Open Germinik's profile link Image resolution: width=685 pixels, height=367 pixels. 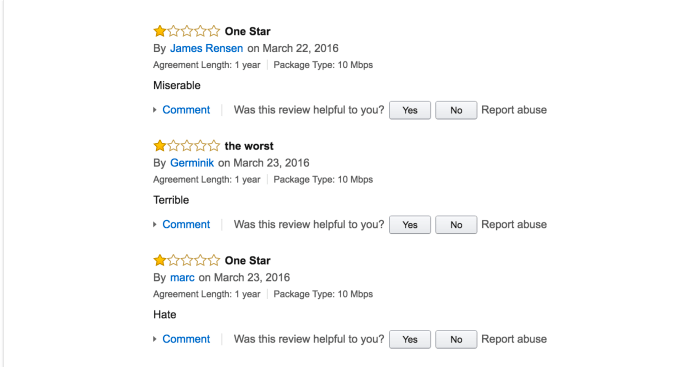192,163
